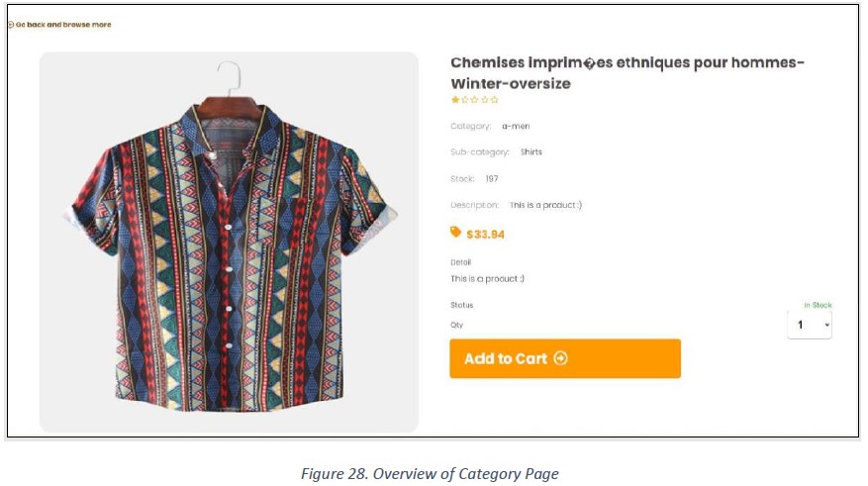
Task: Select the first filled rating star
Action: 455,100
